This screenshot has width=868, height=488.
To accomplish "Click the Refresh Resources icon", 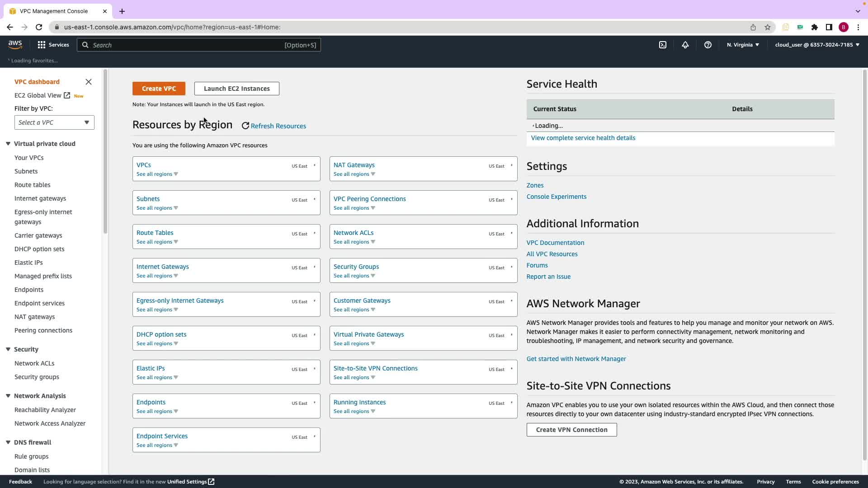I will coord(245,126).
